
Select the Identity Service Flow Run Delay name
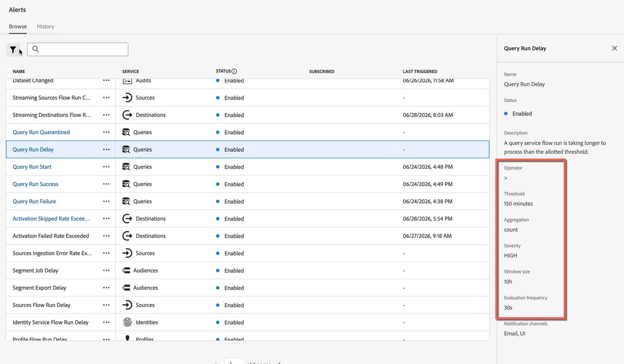51,322
